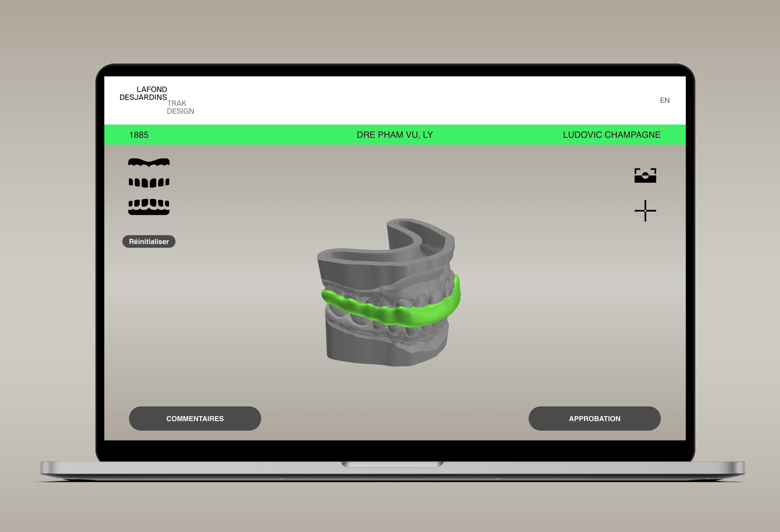
Task: Select the case number 1885
Action: point(139,135)
